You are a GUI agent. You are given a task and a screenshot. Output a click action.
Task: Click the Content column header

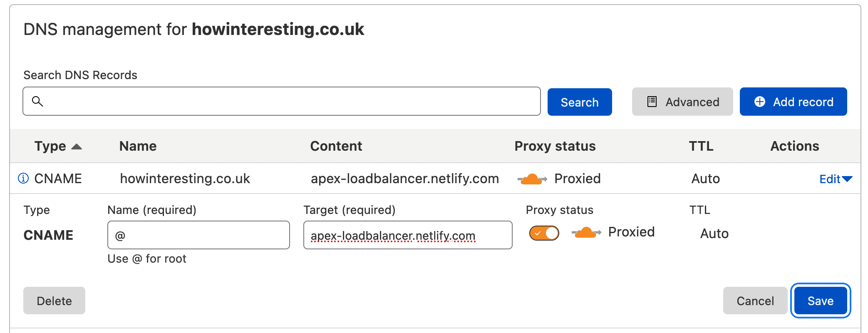point(336,146)
